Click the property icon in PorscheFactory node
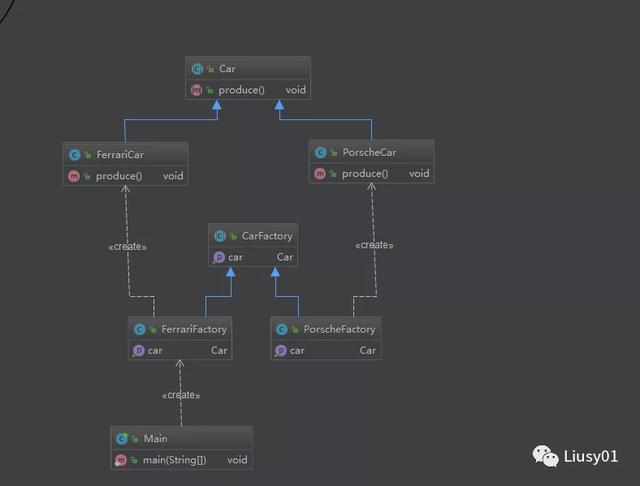Viewport: 640px width, 486px height. (x=281, y=350)
